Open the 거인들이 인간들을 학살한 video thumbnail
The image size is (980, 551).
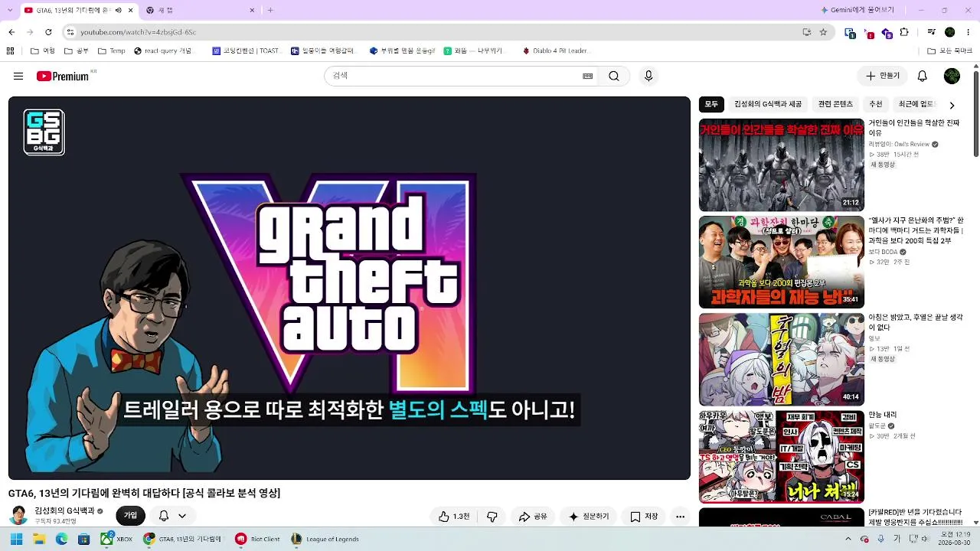pos(782,165)
